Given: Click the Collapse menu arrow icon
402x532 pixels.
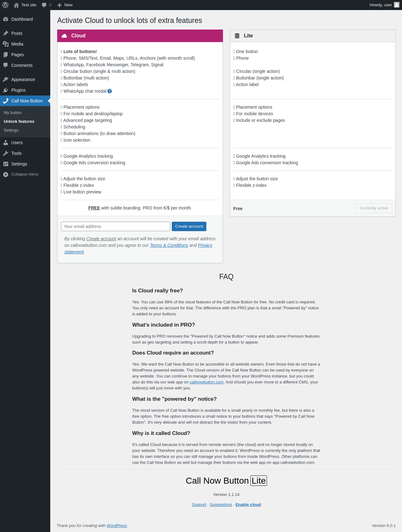Looking at the screenshot, I should click(6, 174).
